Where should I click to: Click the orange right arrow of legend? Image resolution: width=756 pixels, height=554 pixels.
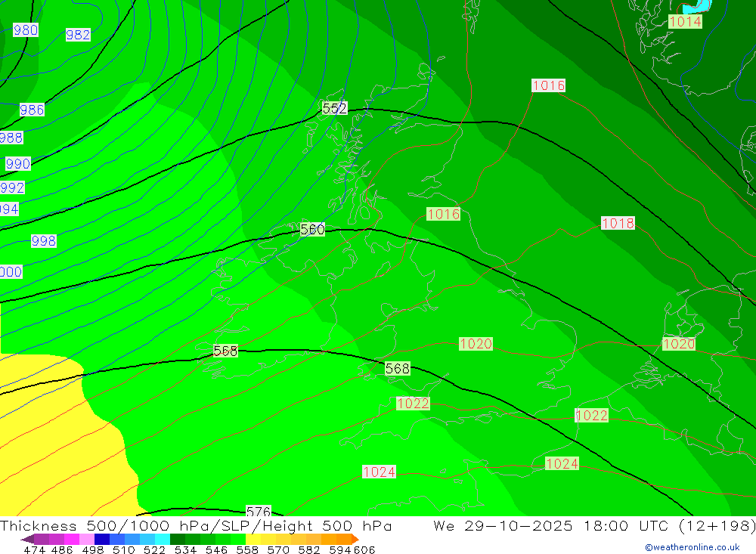pyautogui.click(x=355, y=539)
